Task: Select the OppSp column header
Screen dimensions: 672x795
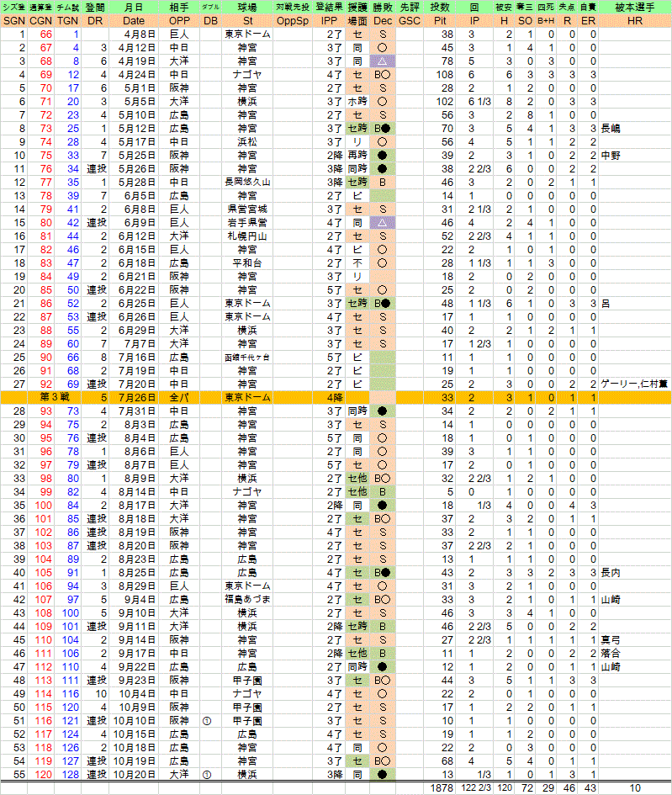Action: pyautogui.click(x=293, y=21)
